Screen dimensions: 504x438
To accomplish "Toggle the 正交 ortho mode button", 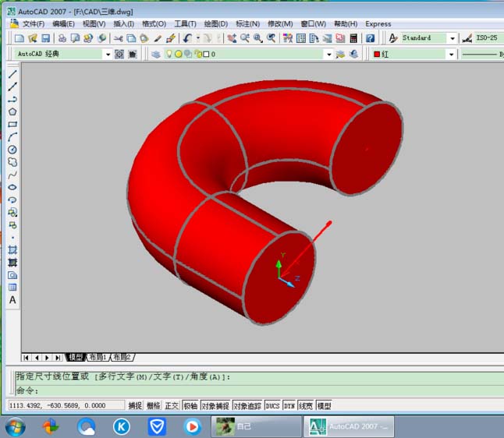I will (x=172, y=405).
